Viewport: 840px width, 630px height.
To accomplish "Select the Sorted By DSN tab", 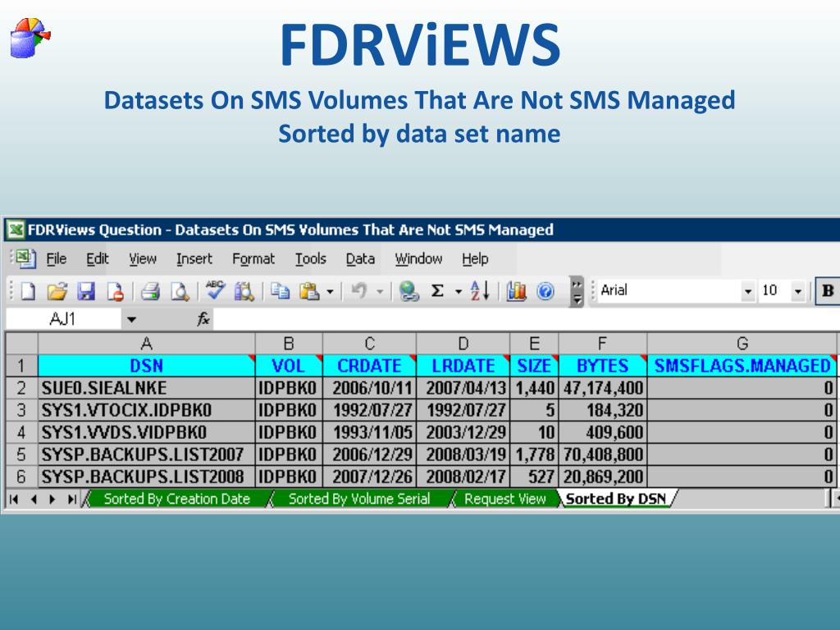I will (615, 499).
